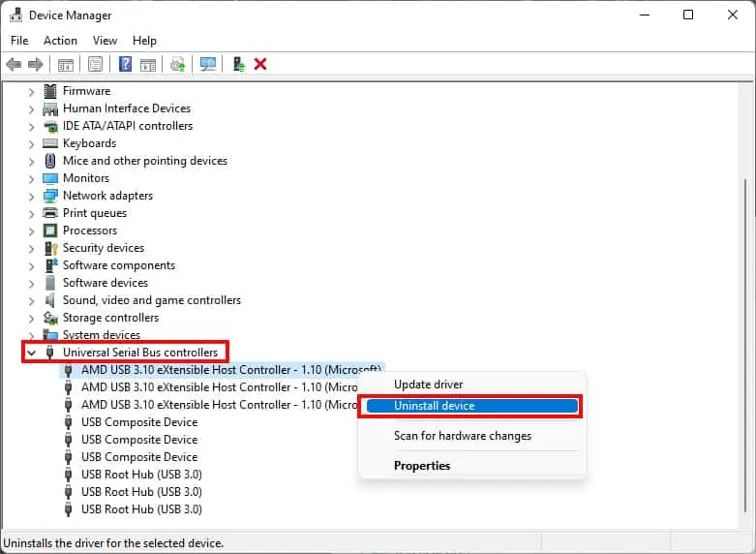Viewport: 756px width, 554px height.
Task: Select the highlighted AMD USB 3.10 eXtensible Host Controller row
Action: (223, 370)
